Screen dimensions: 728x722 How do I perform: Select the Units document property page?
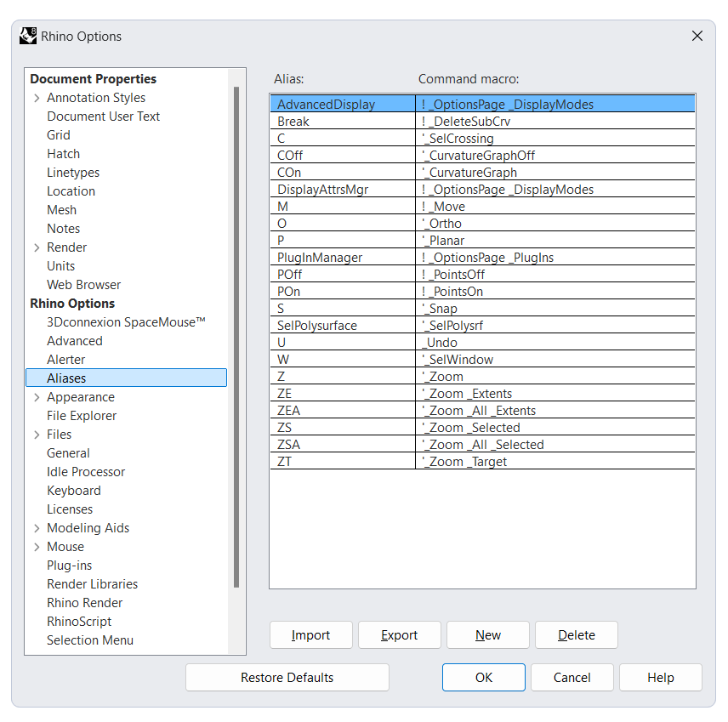click(61, 266)
